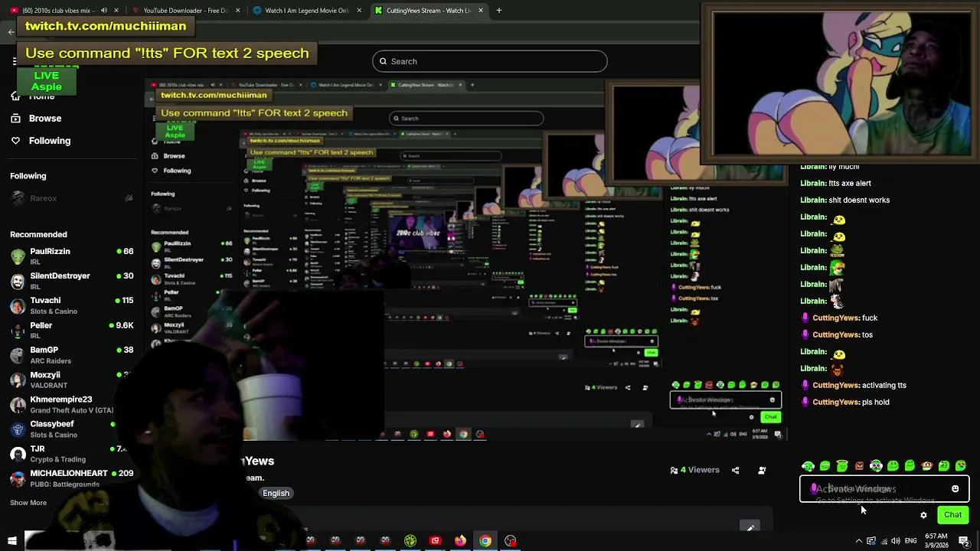980x551 pixels.
Task: Open MICHAELIONHEART's PUBG stream
Action: pyautogui.click(x=72, y=478)
